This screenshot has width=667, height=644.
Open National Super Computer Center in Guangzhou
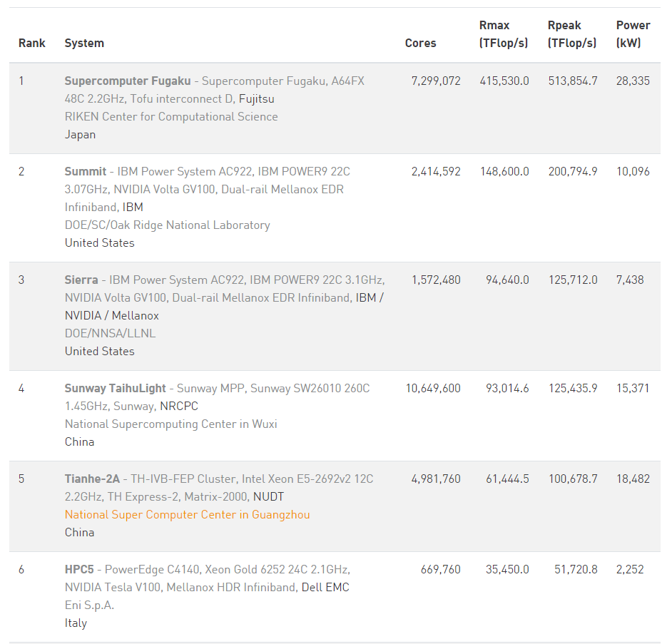[x=187, y=515]
